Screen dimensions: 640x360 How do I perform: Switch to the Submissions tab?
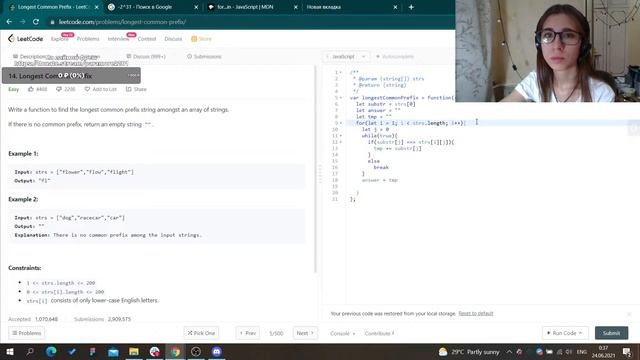pyautogui.click(x=204, y=56)
